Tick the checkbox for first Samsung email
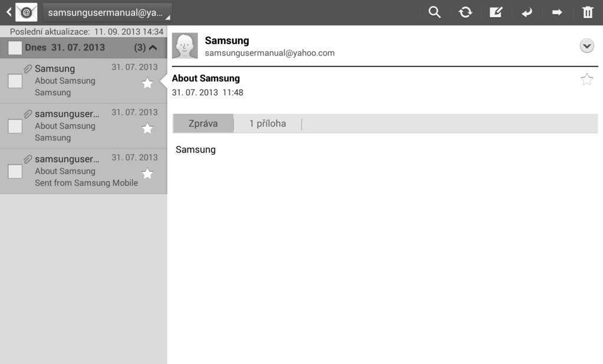The image size is (603, 364). (15, 81)
